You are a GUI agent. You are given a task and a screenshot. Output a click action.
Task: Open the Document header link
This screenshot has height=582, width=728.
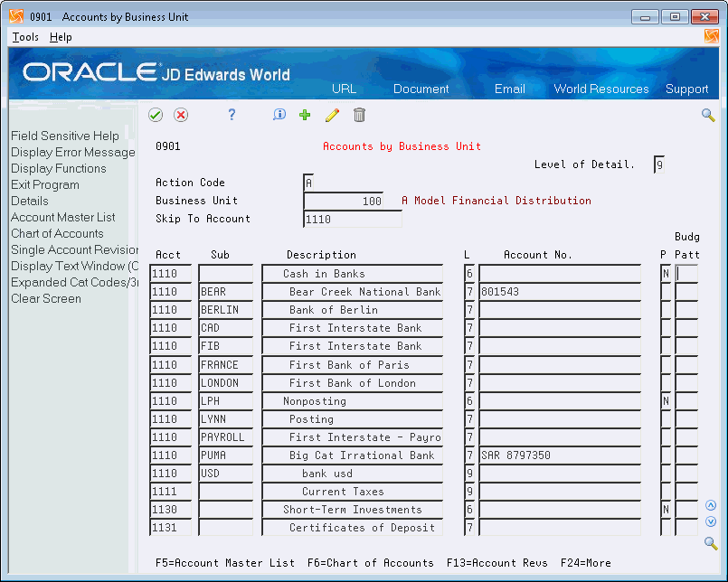(421, 89)
